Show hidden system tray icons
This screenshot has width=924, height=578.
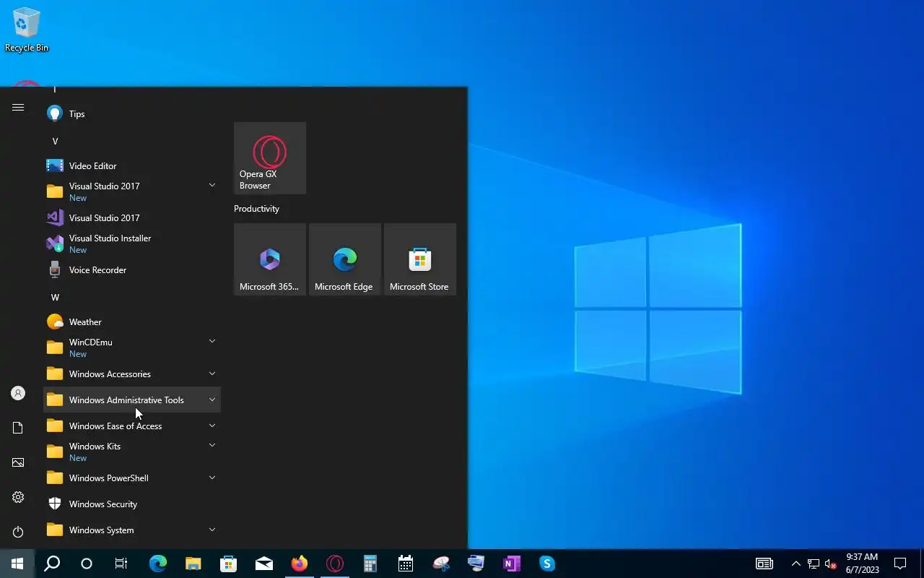click(796, 564)
